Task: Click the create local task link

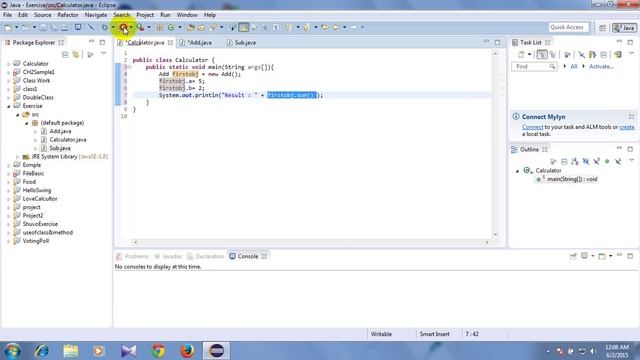Action: pyautogui.click(x=627, y=127)
